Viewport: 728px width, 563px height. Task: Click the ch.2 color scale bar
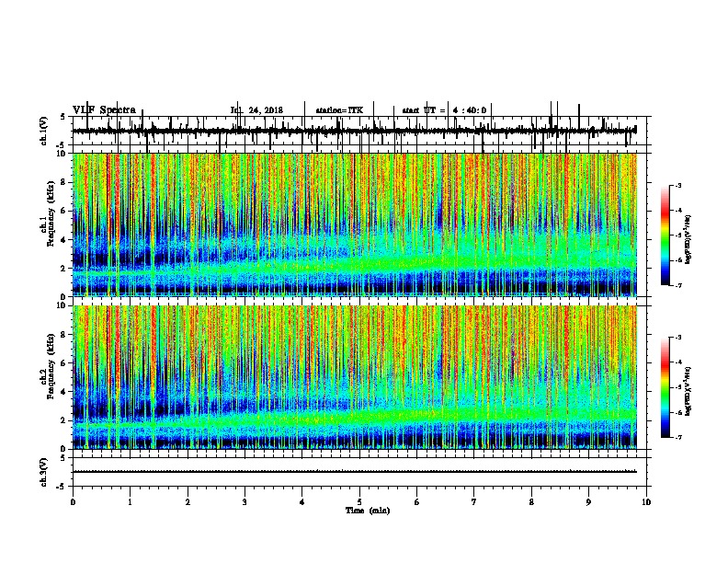(x=665, y=387)
